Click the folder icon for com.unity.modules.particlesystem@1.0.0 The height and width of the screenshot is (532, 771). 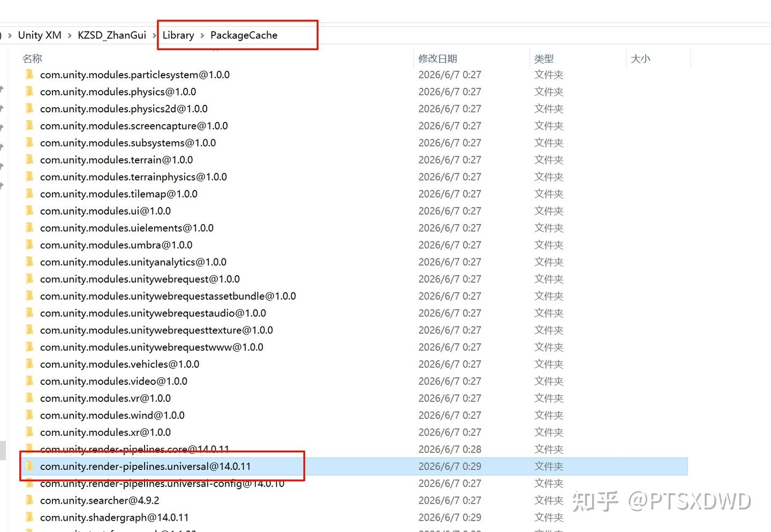tap(29, 74)
